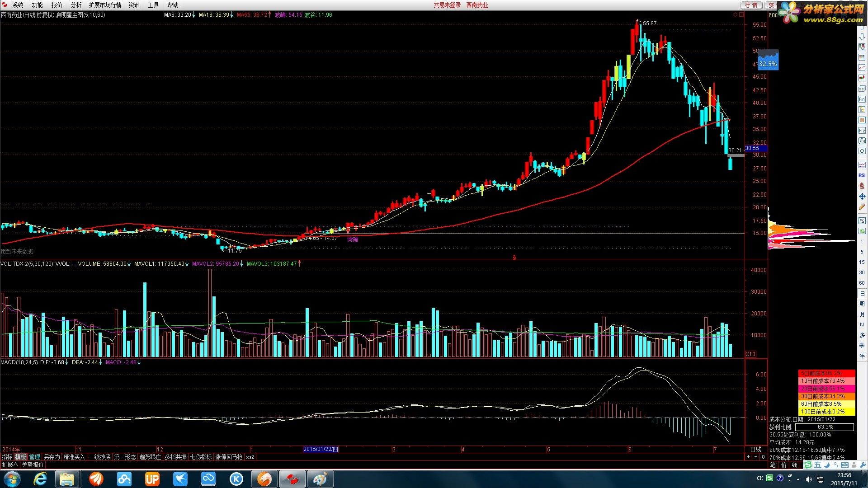Open the file explorer taskbar icon
The image size is (868, 488).
click(x=67, y=479)
